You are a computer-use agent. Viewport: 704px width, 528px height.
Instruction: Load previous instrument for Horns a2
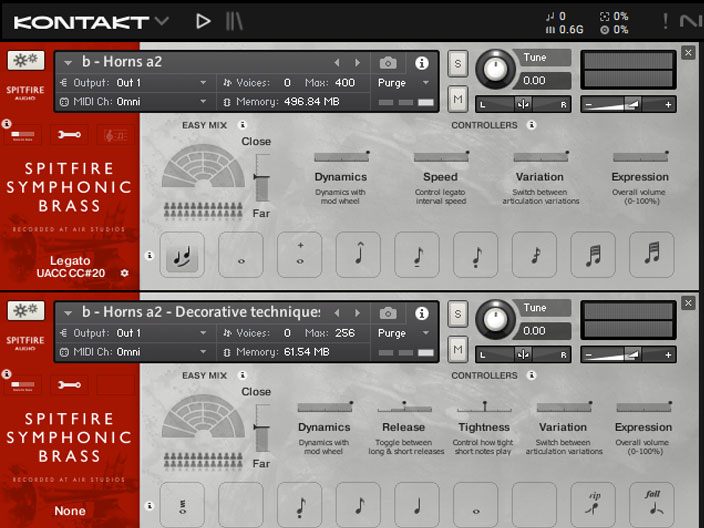tap(337, 63)
